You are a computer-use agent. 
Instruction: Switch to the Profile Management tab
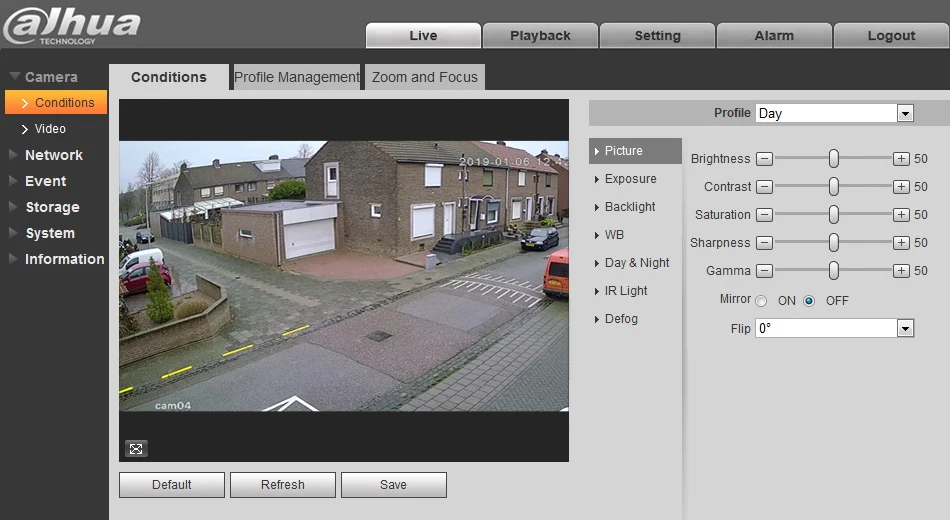297,77
